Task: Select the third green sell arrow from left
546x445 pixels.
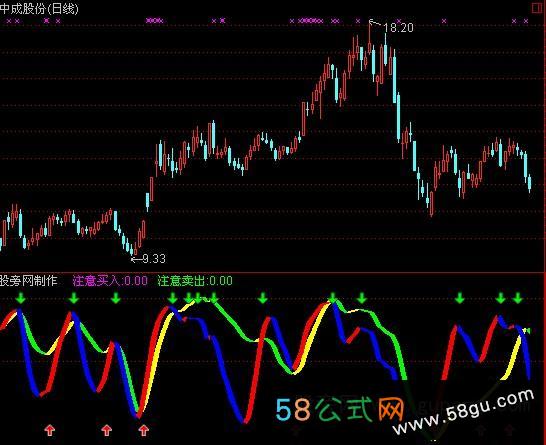Action: tap(116, 298)
